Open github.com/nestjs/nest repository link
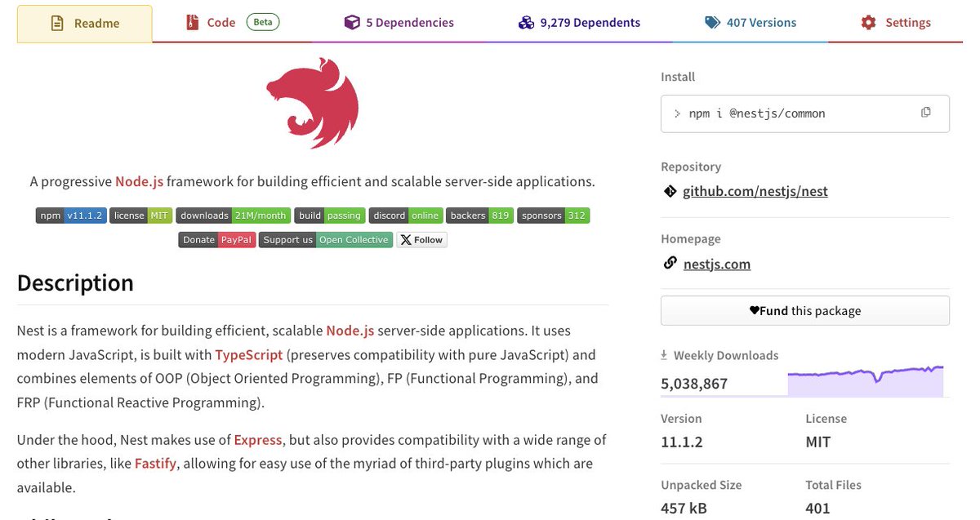 (x=755, y=192)
